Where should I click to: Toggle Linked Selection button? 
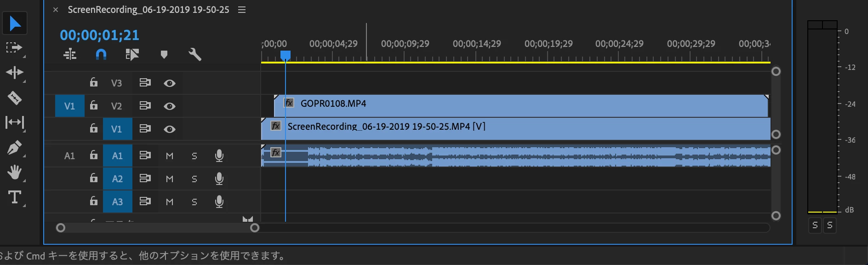click(x=132, y=55)
